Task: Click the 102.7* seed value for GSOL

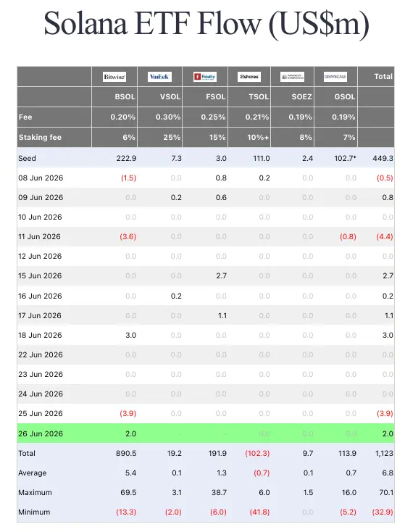Action: (346, 158)
